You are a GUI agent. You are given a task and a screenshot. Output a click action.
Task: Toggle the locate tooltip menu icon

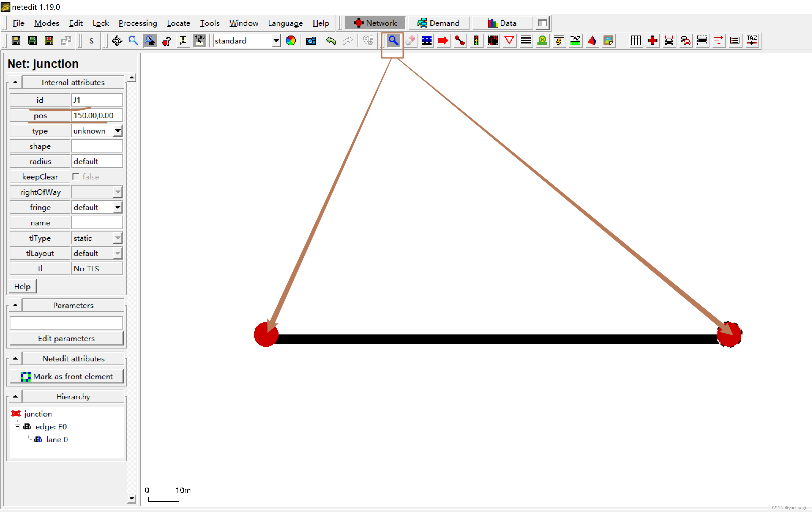(199, 41)
